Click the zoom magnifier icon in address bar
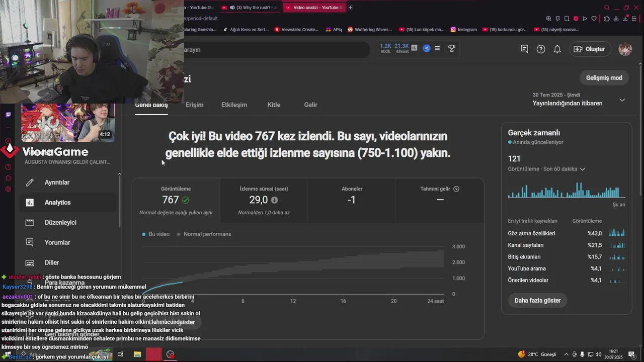644x362 pixels. (x=548, y=19)
